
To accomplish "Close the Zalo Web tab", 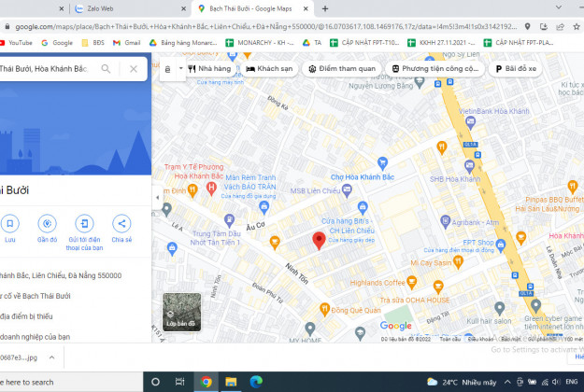I will (184, 8).
